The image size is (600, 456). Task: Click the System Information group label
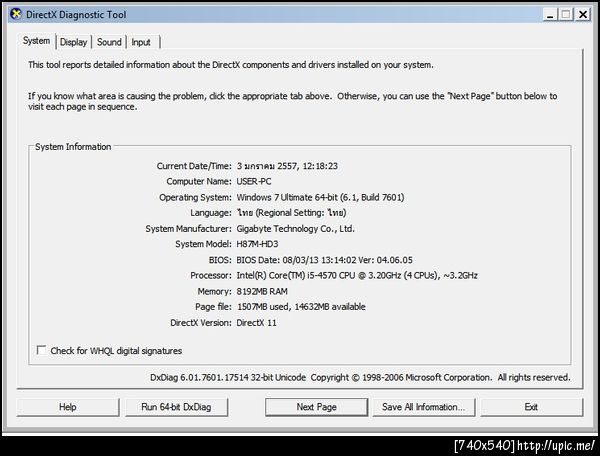coord(73,147)
